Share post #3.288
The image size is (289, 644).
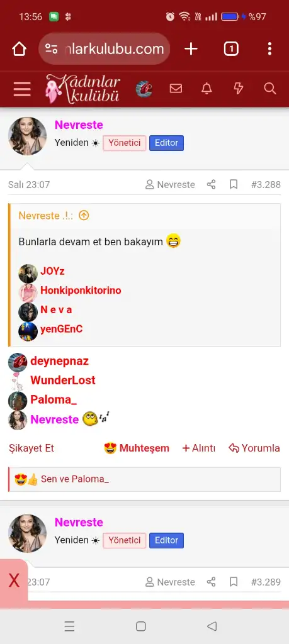click(x=212, y=184)
